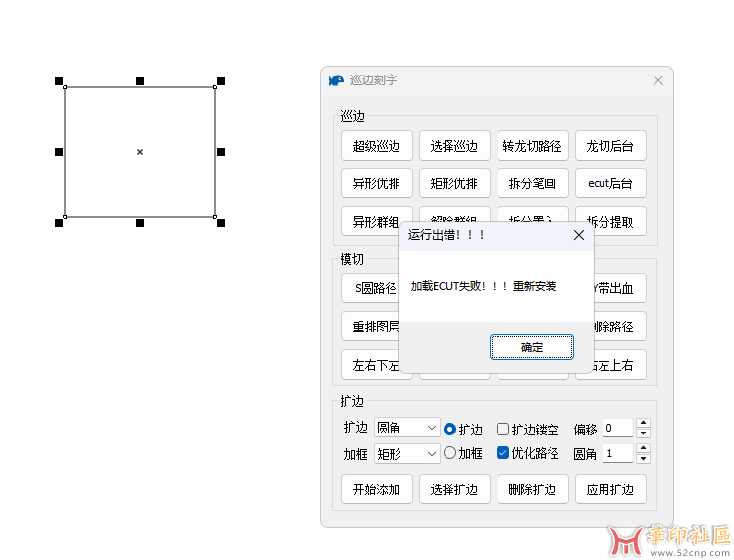
Task: Select the 扩边 radio button
Action: click(450, 429)
